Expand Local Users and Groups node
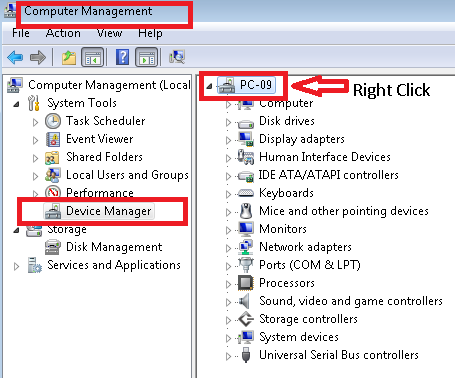This screenshot has width=455, height=378. pyautogui.click(x=35, y=176)
